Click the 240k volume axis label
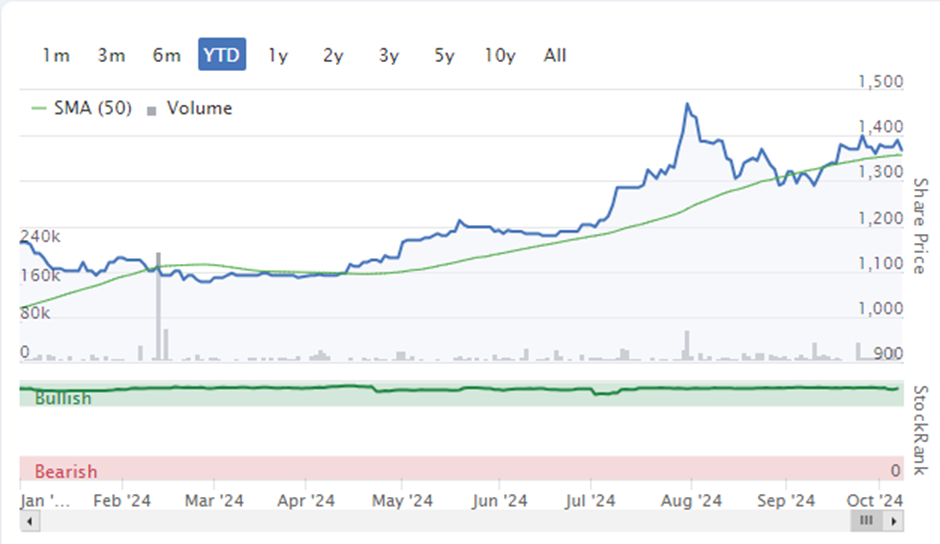940x544 pixels. click(x=40, y=236)
